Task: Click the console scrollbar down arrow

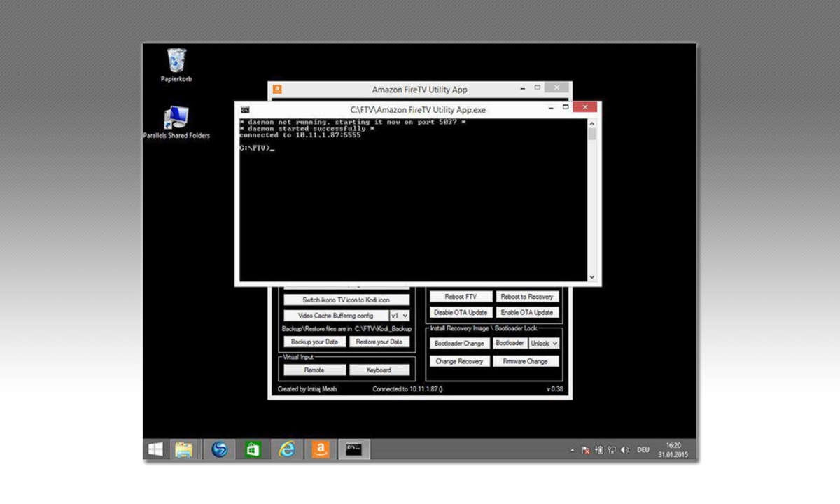Action: click(592, 278)
